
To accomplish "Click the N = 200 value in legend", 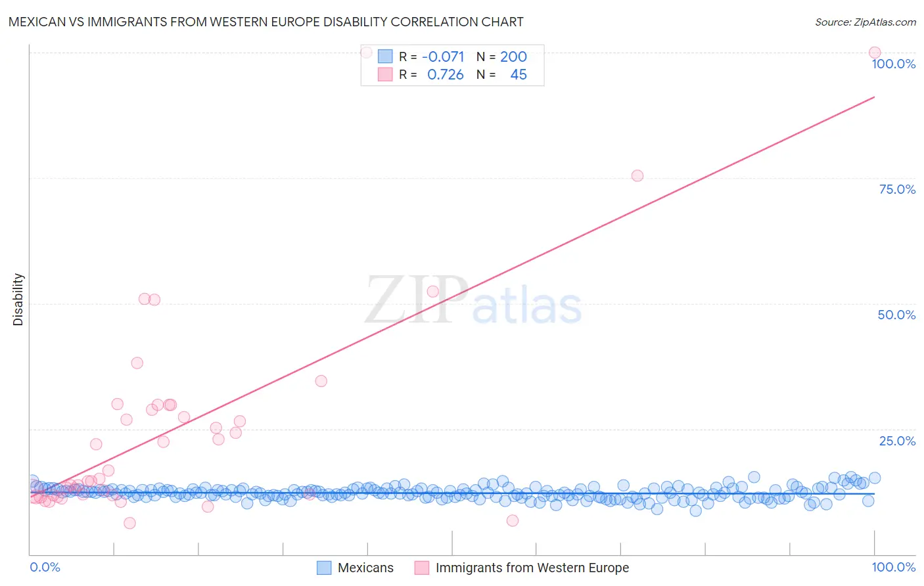I will coord(501,56).
